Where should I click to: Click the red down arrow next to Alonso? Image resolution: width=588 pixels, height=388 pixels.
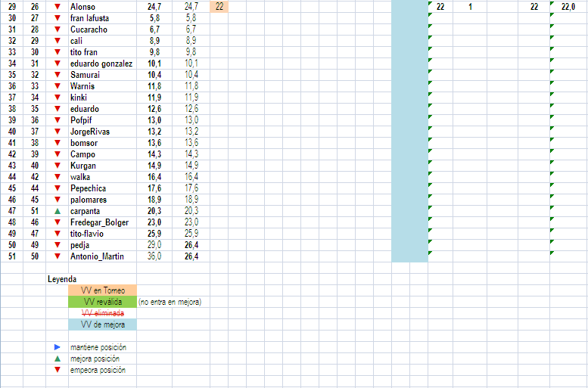(x=58, y=7)
